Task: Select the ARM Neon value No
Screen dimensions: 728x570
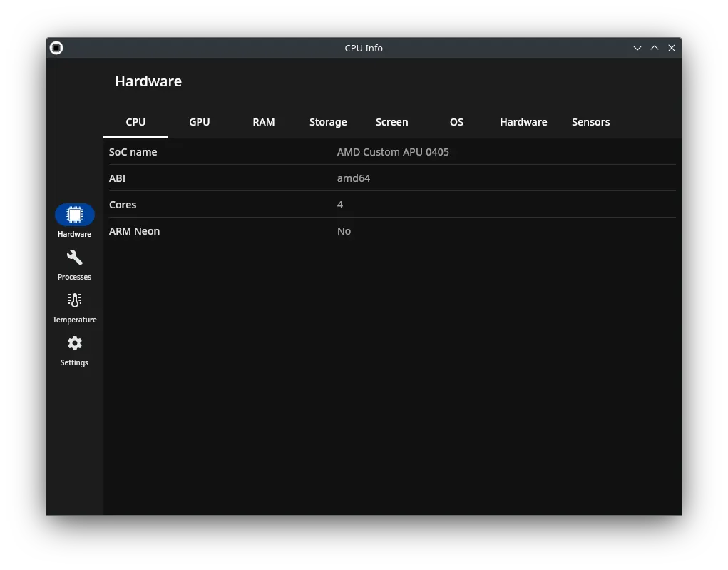Action: pyautogui.click(x=344, y=231)
